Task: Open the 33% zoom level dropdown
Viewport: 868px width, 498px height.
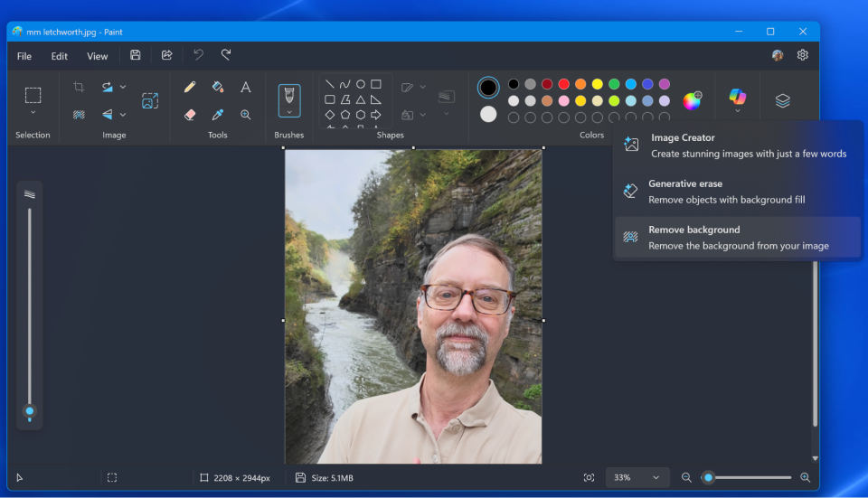Action: pyautogui.click(x=637, y=477)
